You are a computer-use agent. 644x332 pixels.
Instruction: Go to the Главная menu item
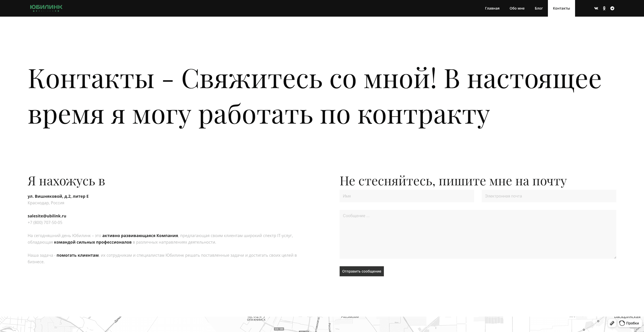[492, 8]
